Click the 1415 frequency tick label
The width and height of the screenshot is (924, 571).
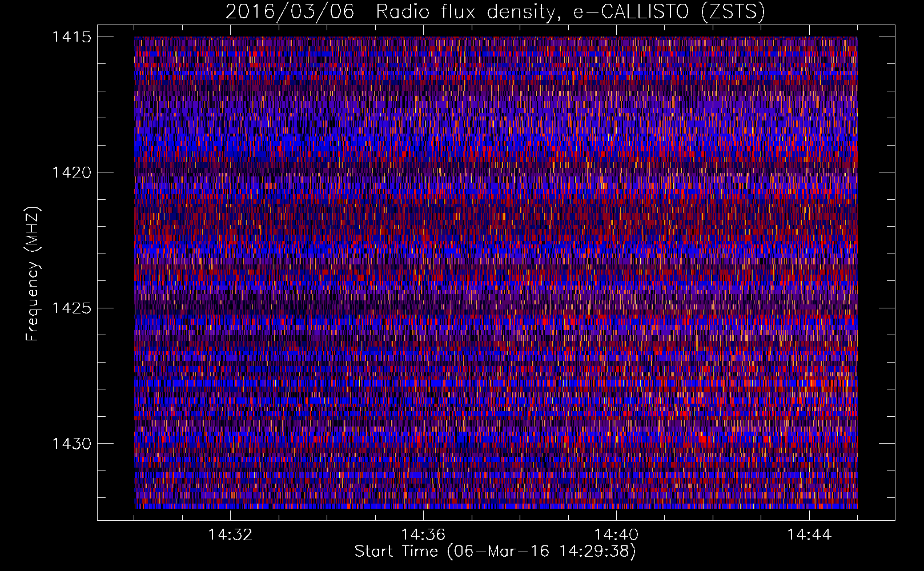[71, 37]
